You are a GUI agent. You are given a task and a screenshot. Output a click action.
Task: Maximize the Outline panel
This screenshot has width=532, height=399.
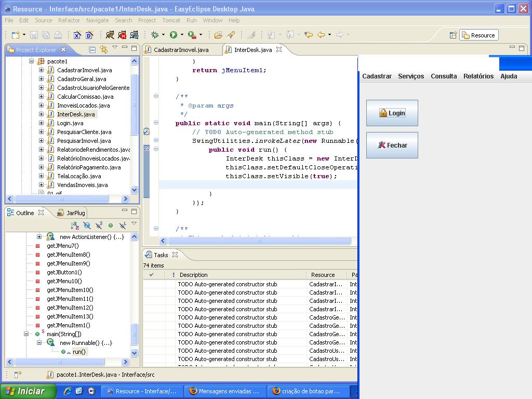134,211
